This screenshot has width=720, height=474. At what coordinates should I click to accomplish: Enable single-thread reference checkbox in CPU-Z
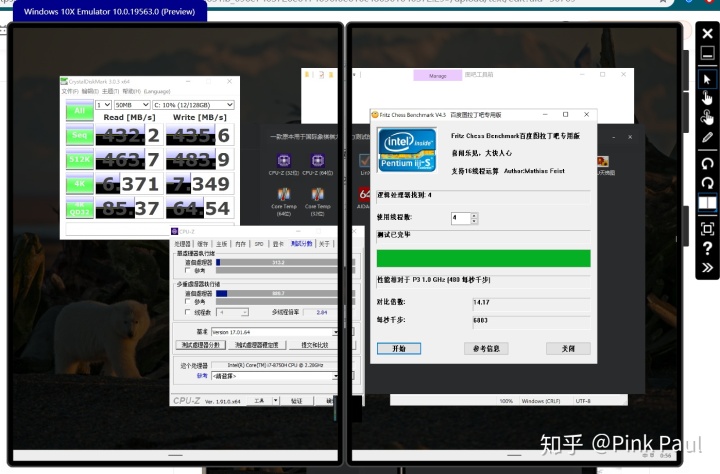[x=187, y=270]
